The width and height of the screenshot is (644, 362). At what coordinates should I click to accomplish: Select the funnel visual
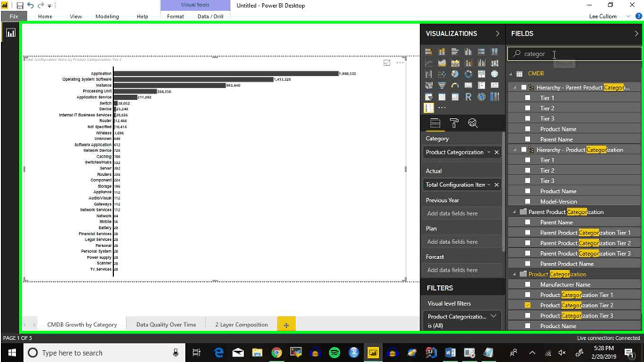[441, 85]
